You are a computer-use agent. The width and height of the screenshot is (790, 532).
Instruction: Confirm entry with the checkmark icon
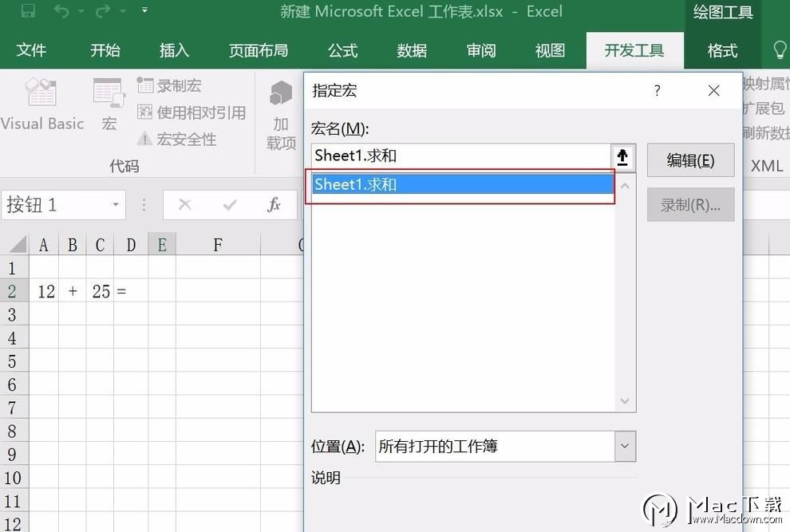pos(230,204)
